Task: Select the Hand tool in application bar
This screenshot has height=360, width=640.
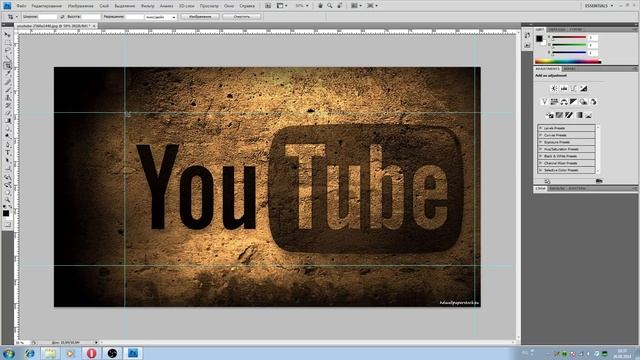Action: [x=320, y=6]
